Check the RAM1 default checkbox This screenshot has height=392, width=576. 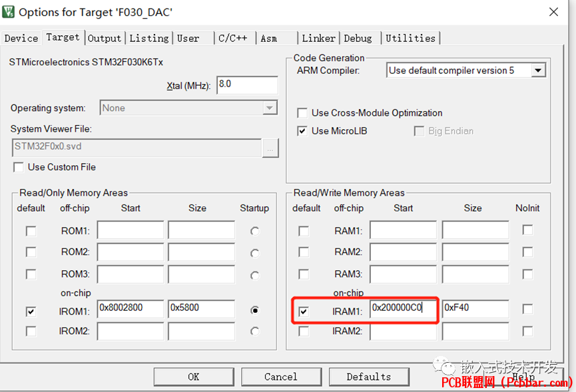pos(304,231)
